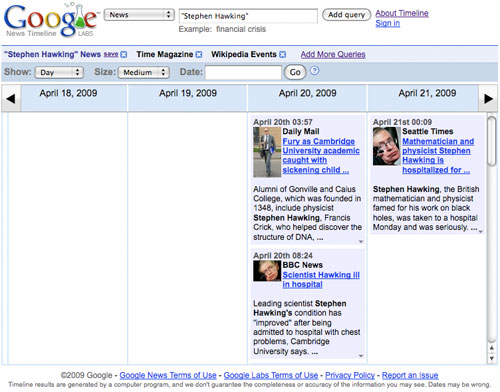Image resolution: width=500 pixels, height=392 pixels.
Task: Save the Stephen Hawking News query
Action: coord(111,54)
